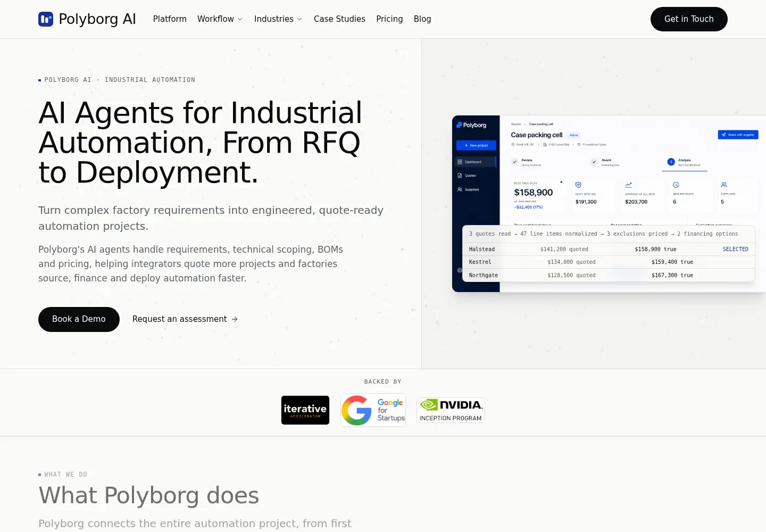Click the Halstead row name

click(482, 249)
